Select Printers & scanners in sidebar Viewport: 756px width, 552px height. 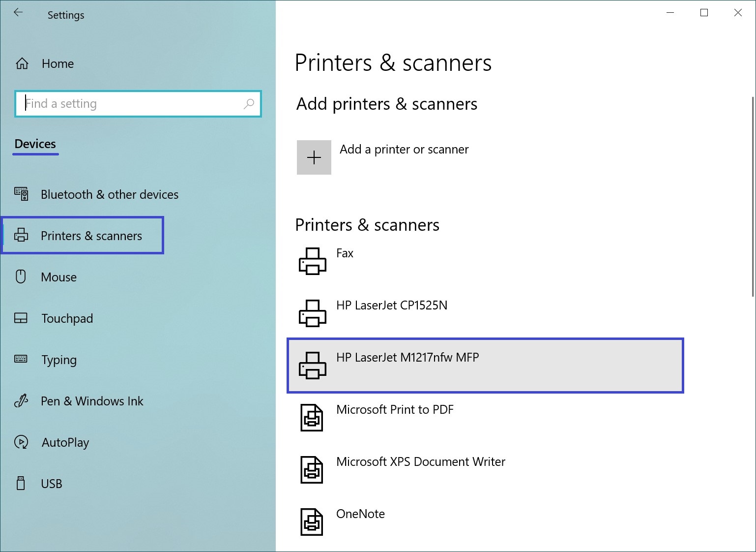point(91,236)
